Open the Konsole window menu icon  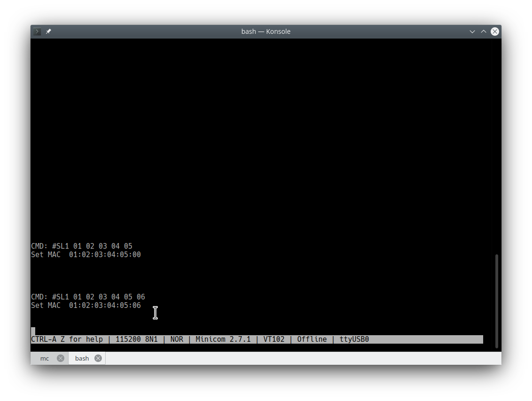tap(37, 31)
